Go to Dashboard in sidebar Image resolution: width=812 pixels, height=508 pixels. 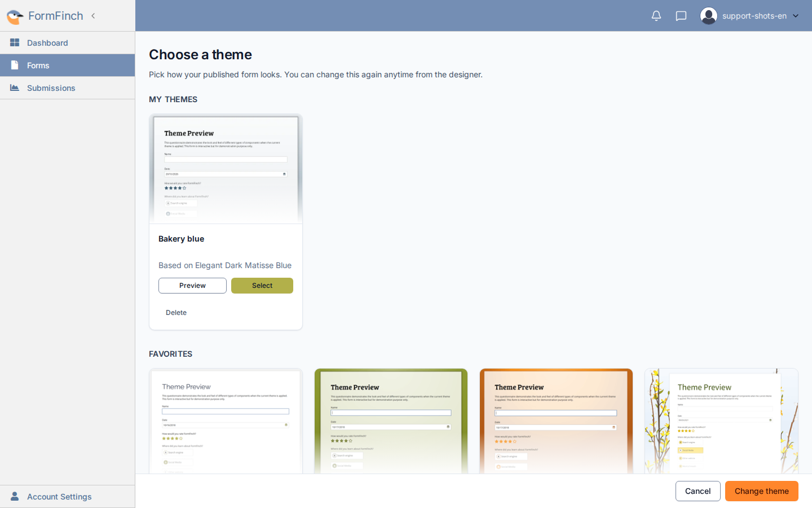click(68, 43)
